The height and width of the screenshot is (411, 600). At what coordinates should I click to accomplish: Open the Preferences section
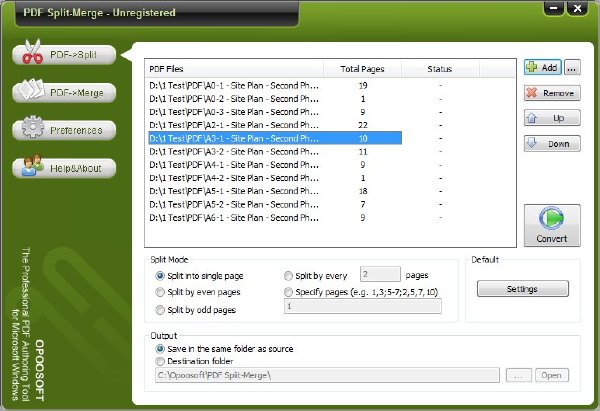coord(64,130)
